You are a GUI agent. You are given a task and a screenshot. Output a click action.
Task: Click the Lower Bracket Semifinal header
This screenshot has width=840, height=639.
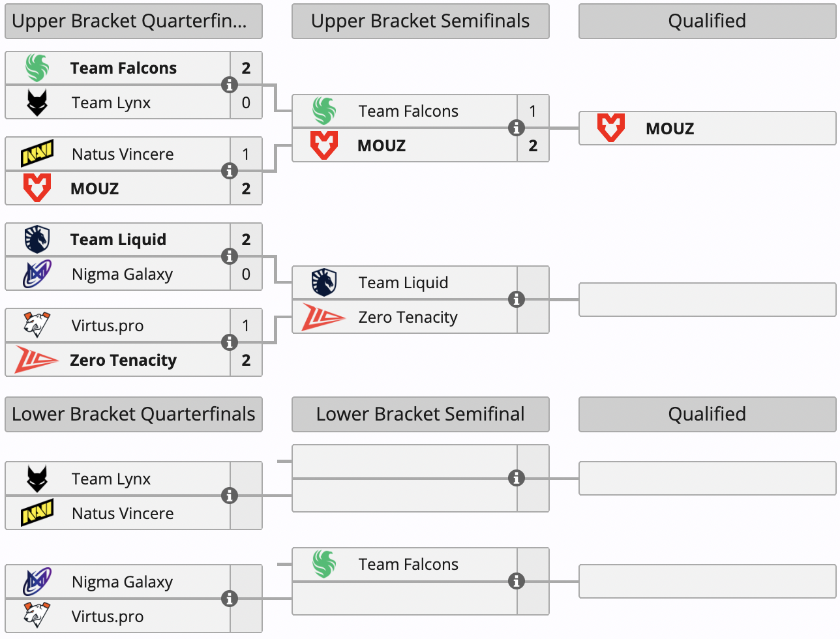point(420,414)
